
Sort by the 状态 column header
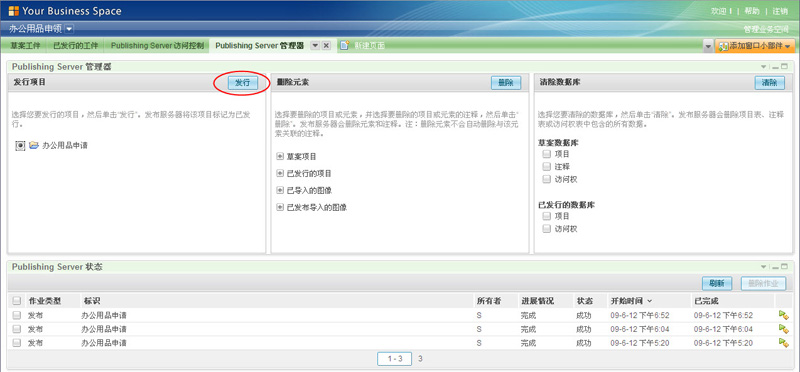coord(584,301)
